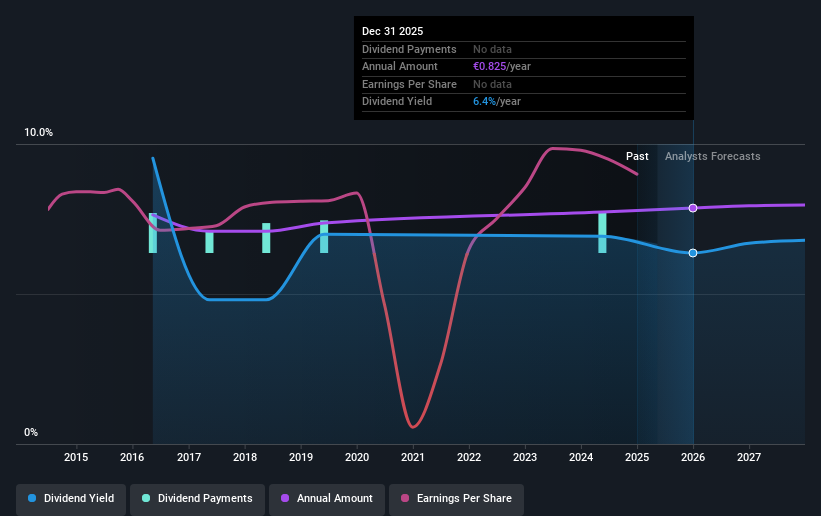Click the €0.825/year value in tooltip
The image size is (821, 516).
pyautogui.click(x=502, y=67)
